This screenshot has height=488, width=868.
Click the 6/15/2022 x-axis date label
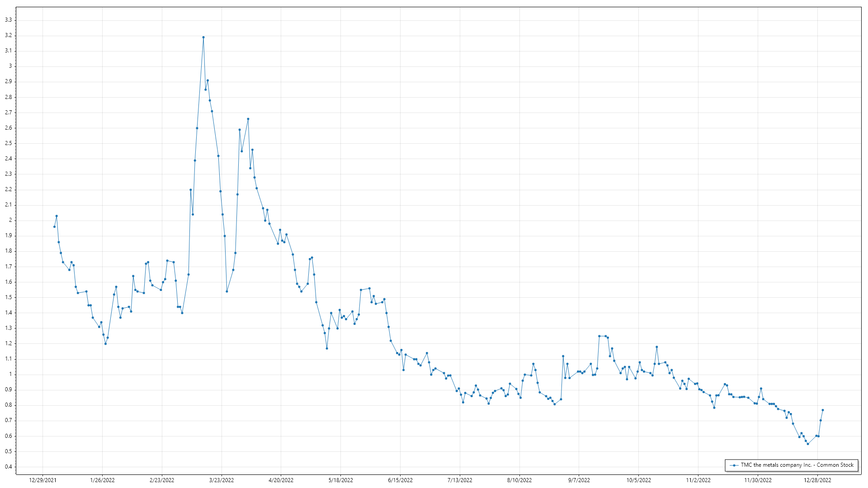(400, 480)
